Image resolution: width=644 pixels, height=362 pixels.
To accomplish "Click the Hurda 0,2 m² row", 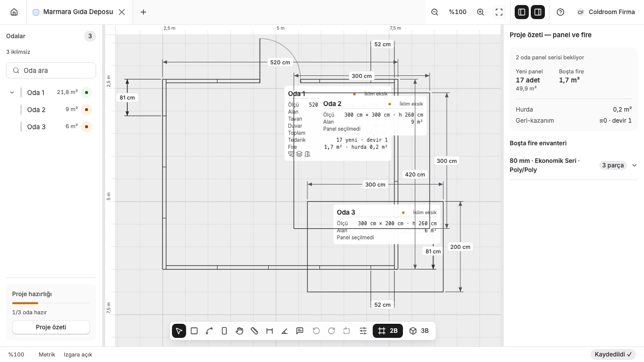I will click(x=574, y=109).
